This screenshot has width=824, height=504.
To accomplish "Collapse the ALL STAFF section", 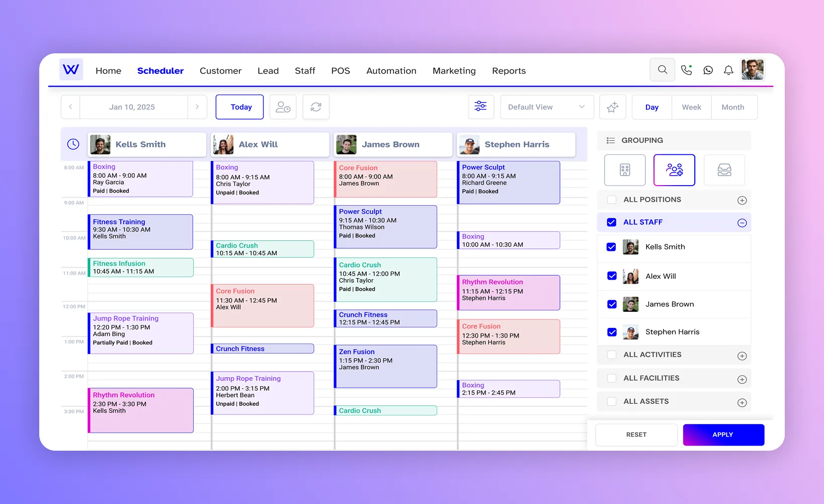I will (741, 222).
